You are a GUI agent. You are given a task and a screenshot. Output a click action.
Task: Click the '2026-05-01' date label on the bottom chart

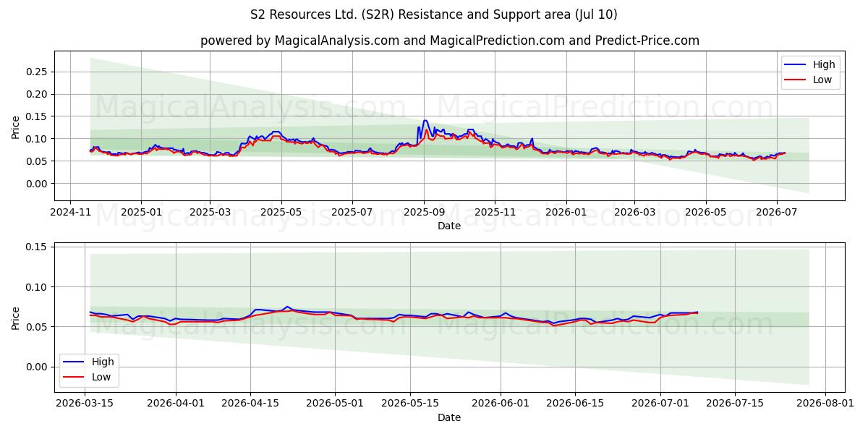(336, 404)
